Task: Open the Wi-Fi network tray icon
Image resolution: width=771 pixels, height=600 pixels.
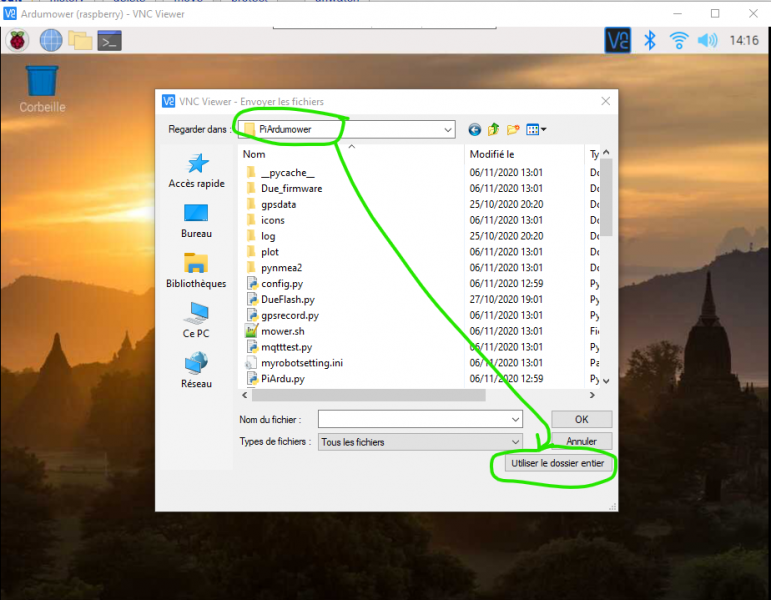Action: [x=679, y=40]
